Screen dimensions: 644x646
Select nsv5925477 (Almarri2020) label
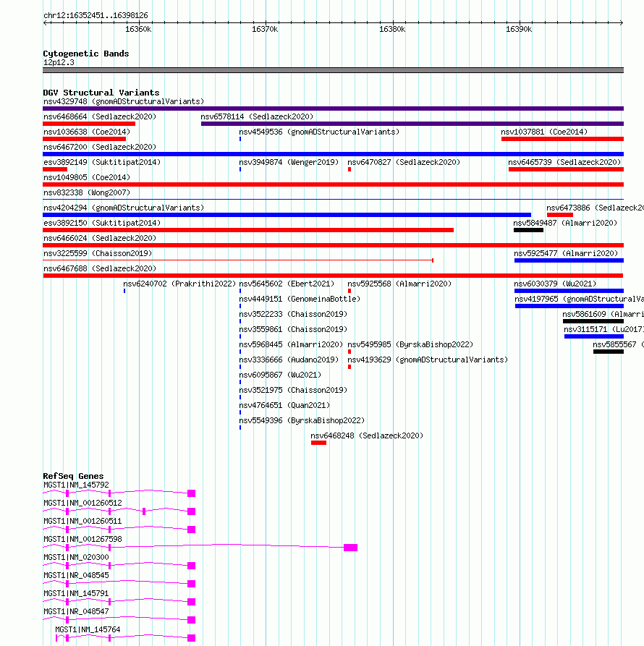[566, 253]
